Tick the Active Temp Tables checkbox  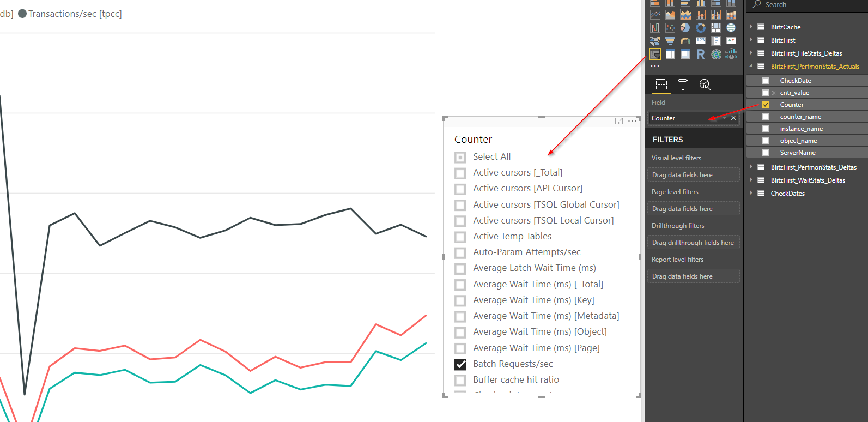coord(460,237)
